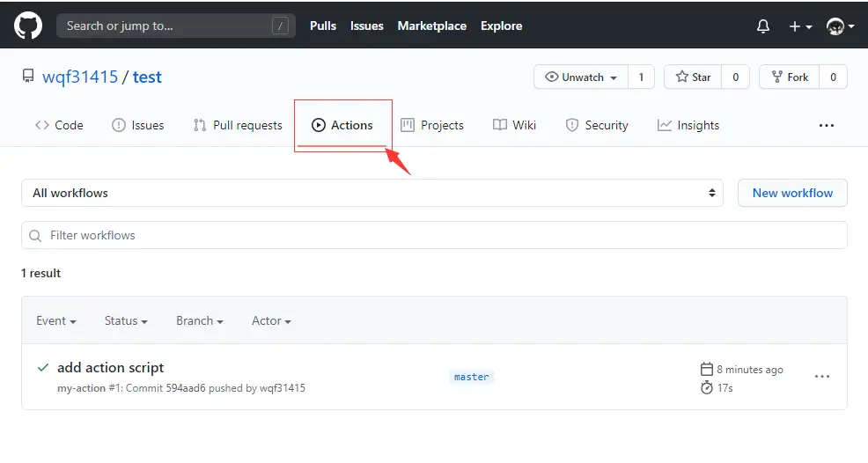Open the notifications bell

click(x=763, y=26)
